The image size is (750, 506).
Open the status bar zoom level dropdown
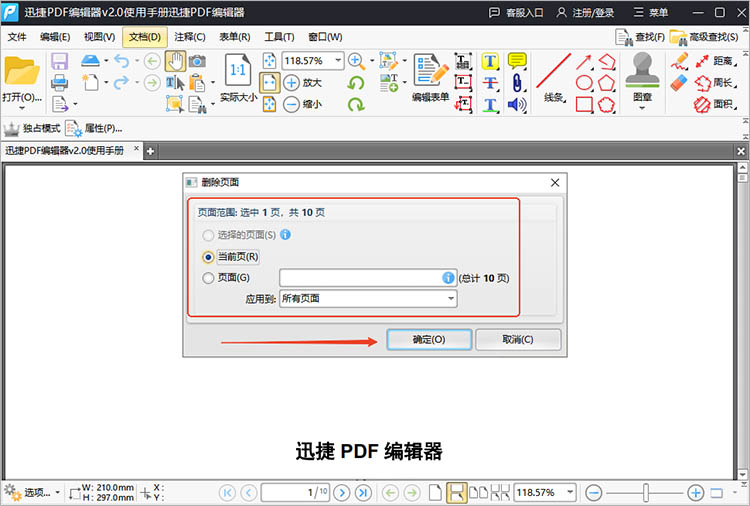(570, 492)
